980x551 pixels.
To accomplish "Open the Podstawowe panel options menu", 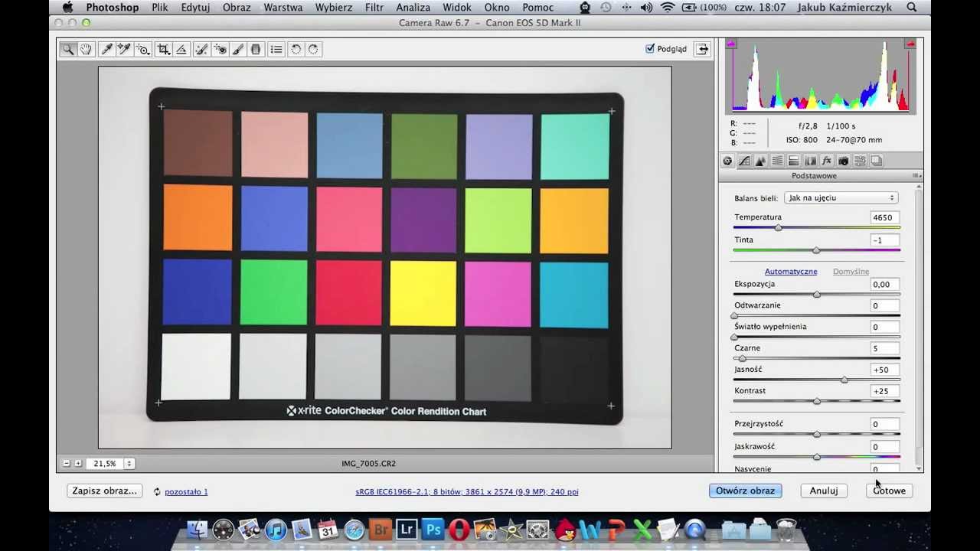I will [916, 176].
